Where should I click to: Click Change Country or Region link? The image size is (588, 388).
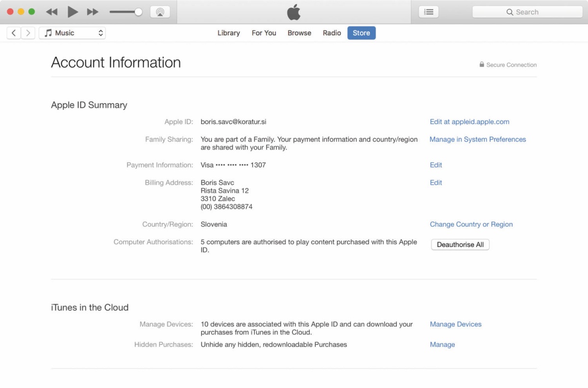click(x=471, y=224)
